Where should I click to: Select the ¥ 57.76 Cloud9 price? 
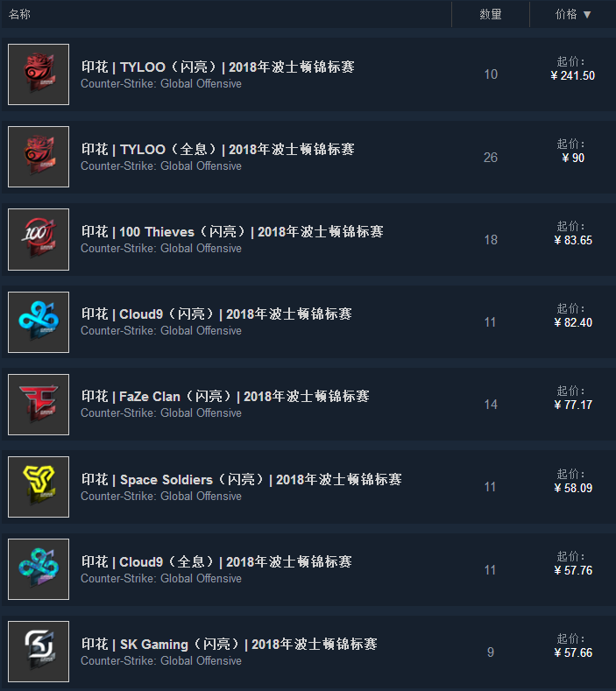pyautogui.click(x=573, y=571)
